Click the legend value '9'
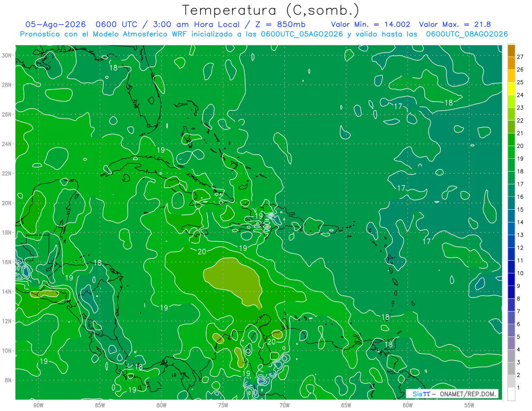532x411 pixels. (519, 286)
